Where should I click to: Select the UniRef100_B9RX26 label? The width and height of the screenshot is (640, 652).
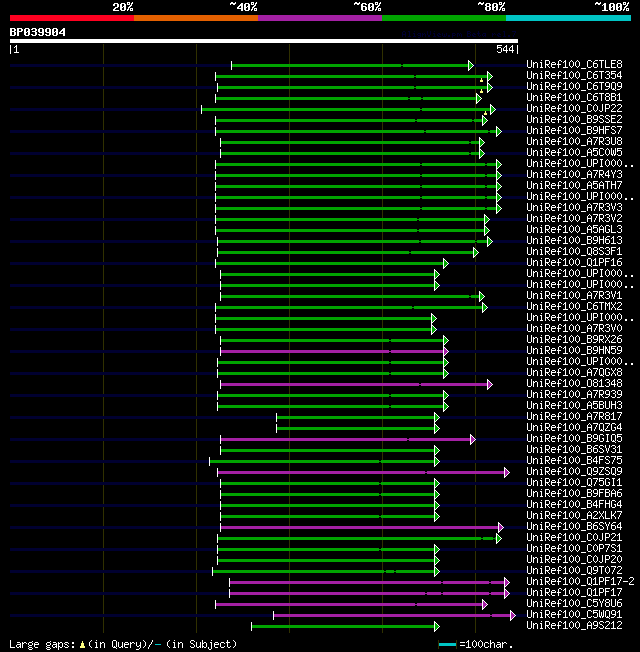574,339
